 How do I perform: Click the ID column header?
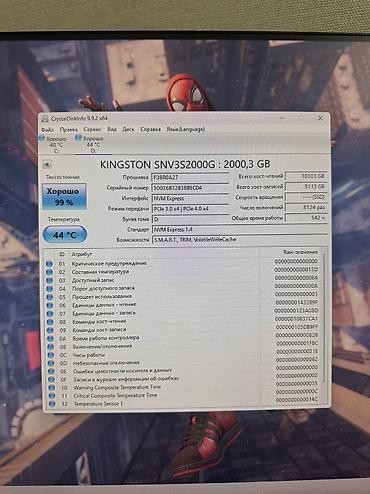point(62,254)
